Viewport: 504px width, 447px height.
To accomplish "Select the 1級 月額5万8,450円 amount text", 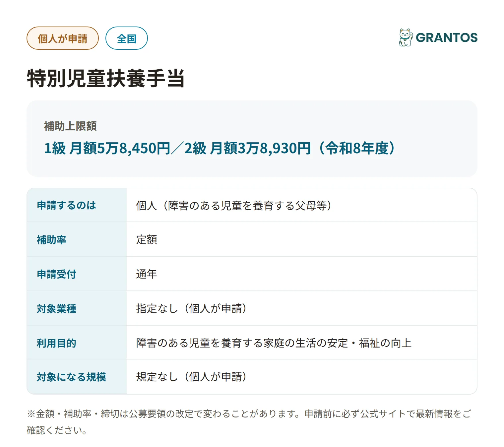I will [x=107, y=148].
